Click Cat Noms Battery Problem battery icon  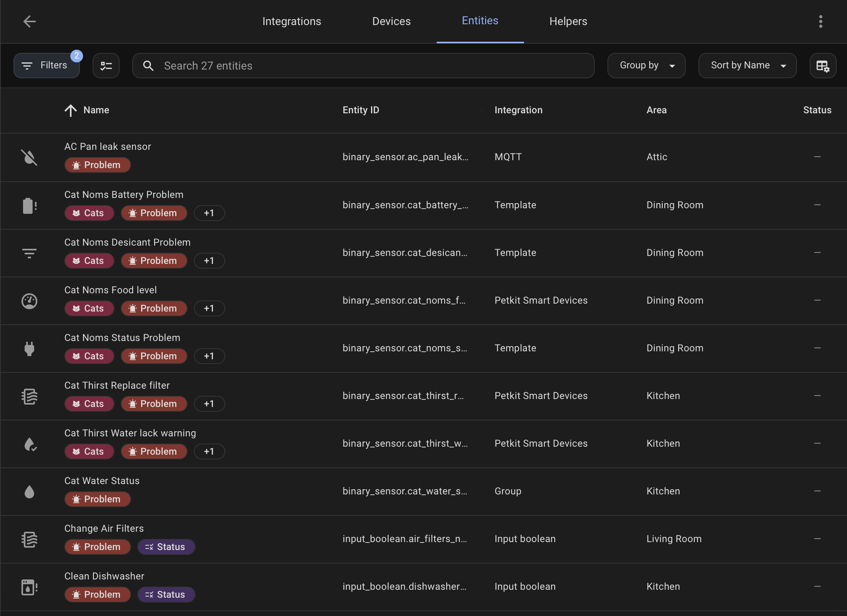tap(29, 205)
